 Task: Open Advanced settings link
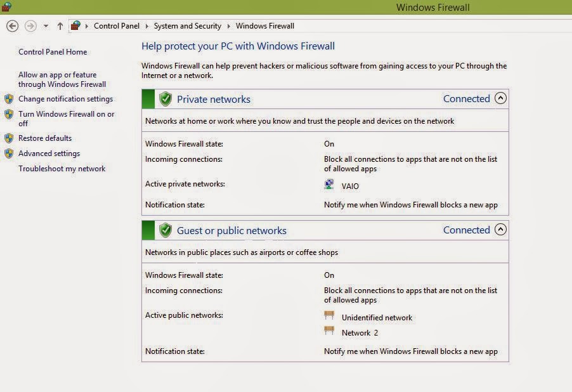pos(49,154)
